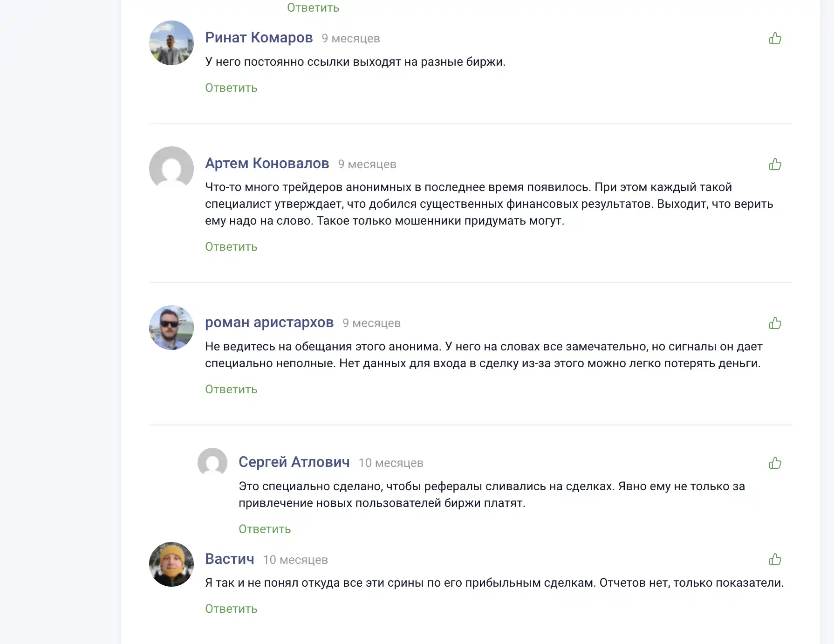Like Артем Коновалов's comment with thumbs-up

[775, 164]
